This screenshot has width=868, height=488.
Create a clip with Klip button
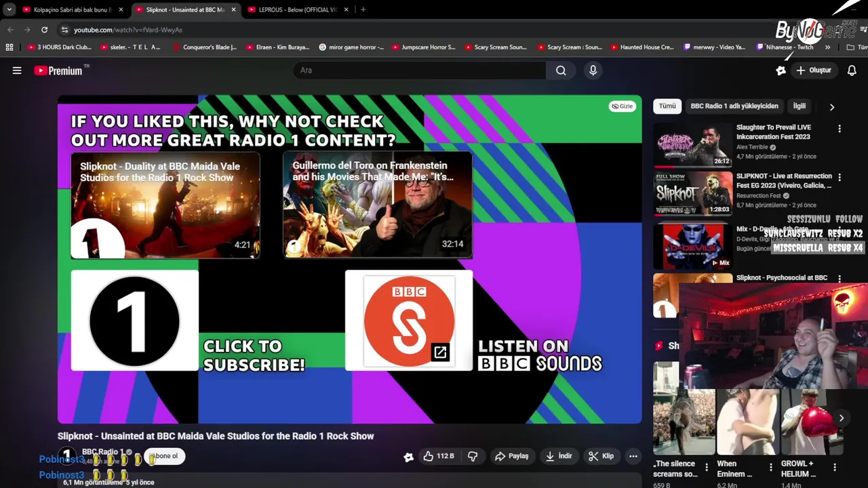(601, 456)
